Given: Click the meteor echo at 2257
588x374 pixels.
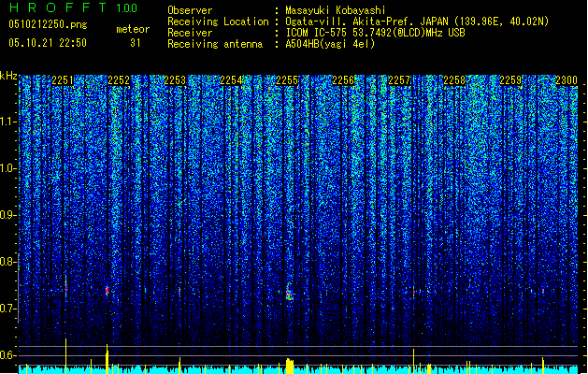Looking at the screenshot, I should point(414,292).
